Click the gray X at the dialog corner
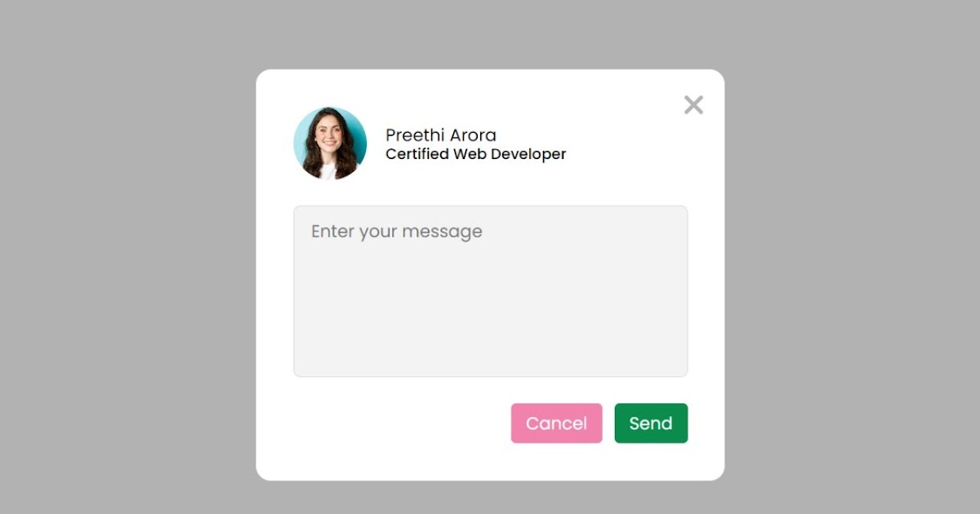This screenshot has height=514, width=980. click(693, 104)
